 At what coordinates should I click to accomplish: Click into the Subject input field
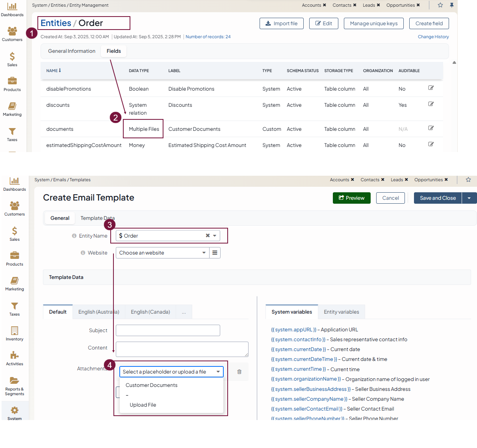click(168, 330)
